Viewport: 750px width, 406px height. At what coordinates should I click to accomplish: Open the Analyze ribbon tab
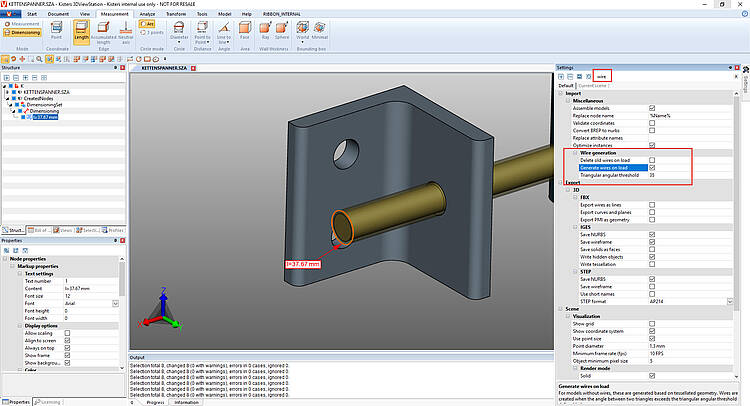[x=146, y=15]
